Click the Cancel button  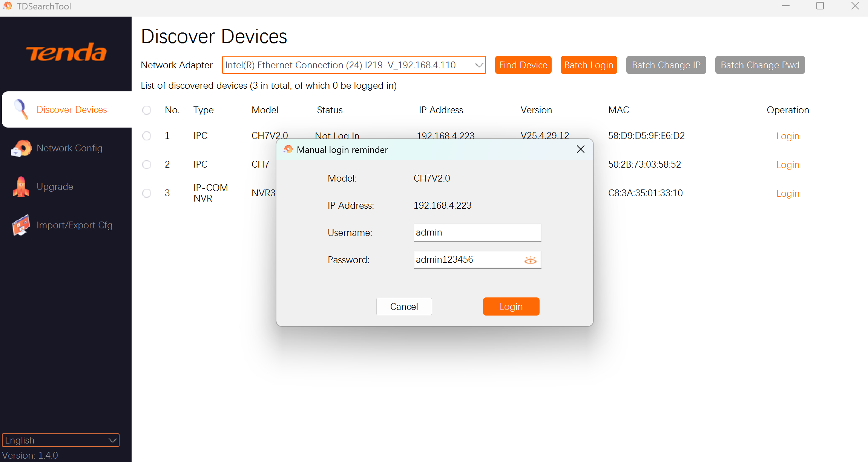(404, 306)
